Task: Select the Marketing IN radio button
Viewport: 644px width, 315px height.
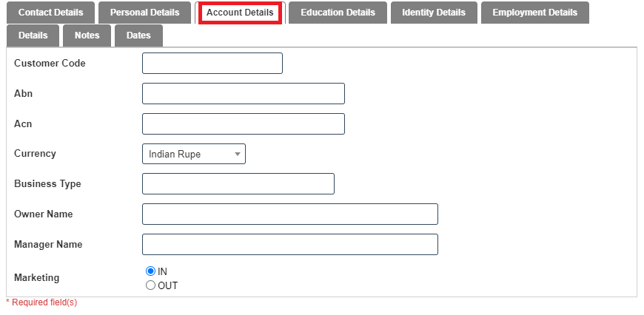Action: point(151,271)
